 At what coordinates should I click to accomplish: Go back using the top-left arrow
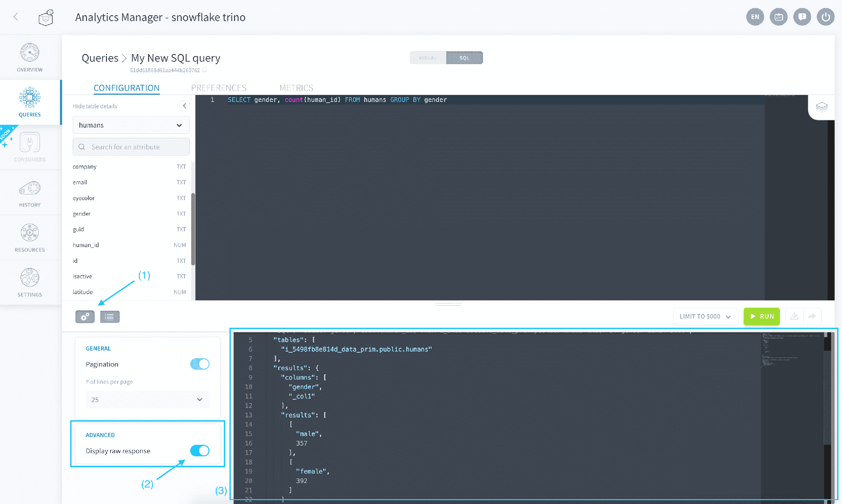(x=16, y=16)
